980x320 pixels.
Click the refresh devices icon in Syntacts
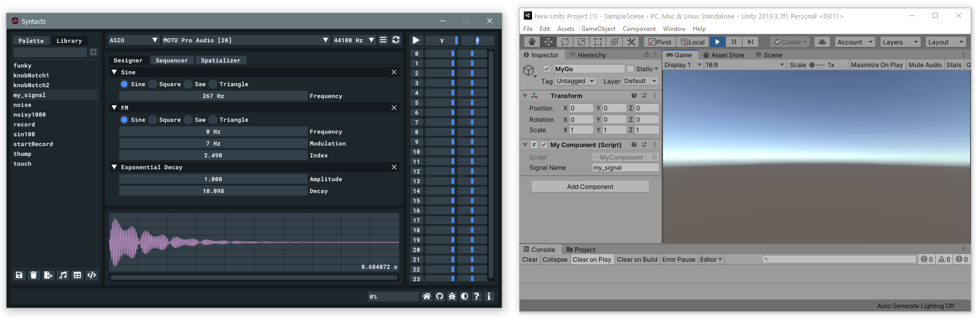click(x=396, y=40)
